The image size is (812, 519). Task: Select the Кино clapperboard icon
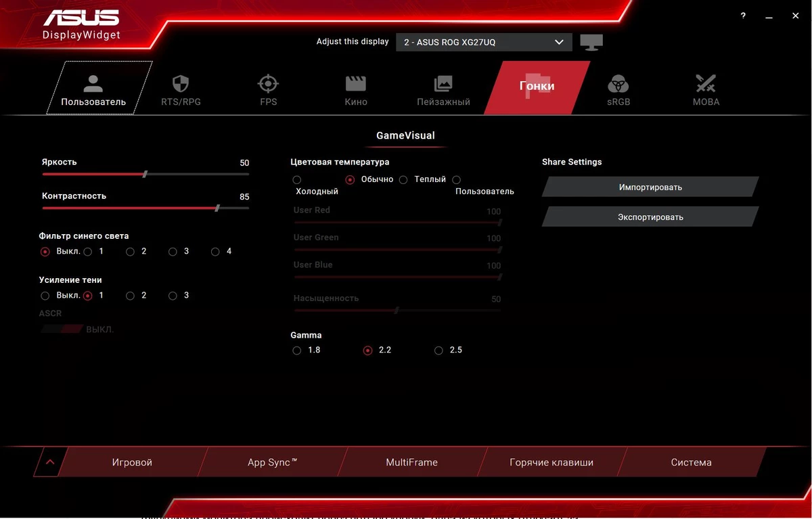356,84
